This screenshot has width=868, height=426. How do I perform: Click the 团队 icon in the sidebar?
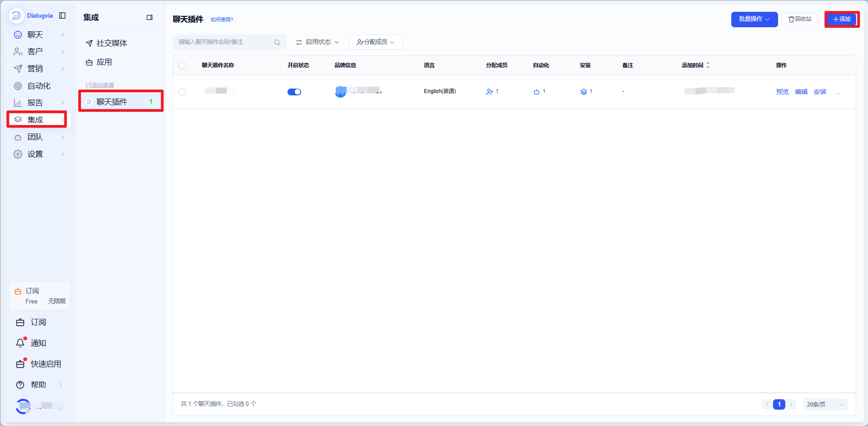[x=18, y=137]
